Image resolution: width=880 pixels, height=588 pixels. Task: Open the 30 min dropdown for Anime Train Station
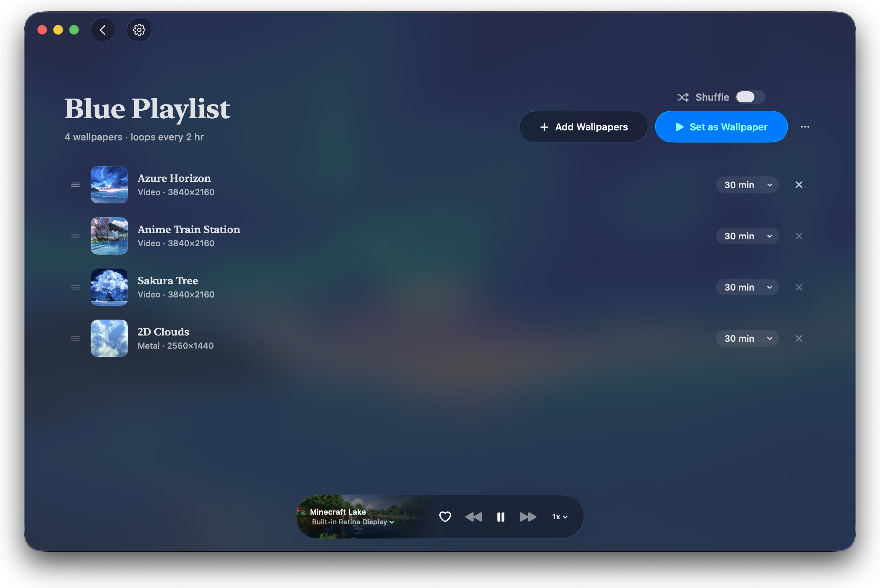pos(747,236)
